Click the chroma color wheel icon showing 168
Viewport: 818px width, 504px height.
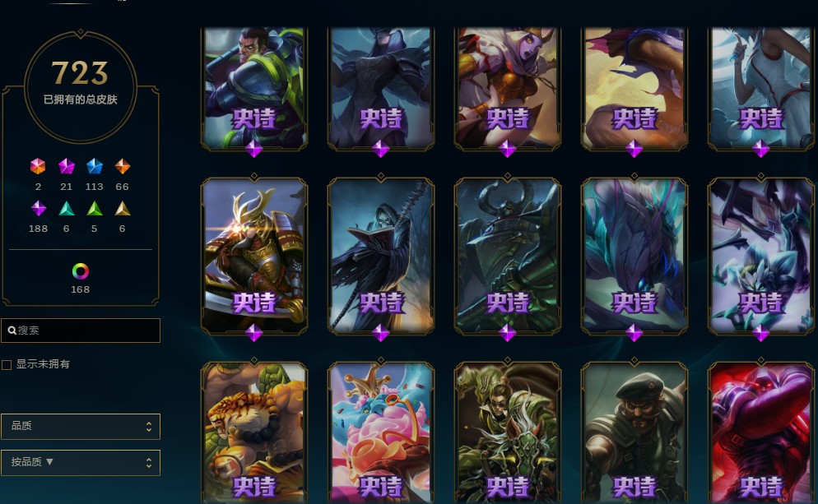tap(81, 271)
